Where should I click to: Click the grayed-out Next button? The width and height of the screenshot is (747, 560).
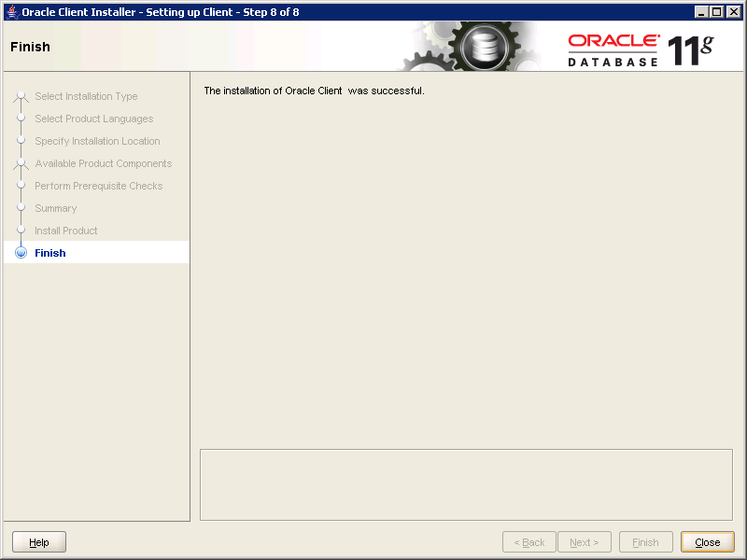point(585,542)
